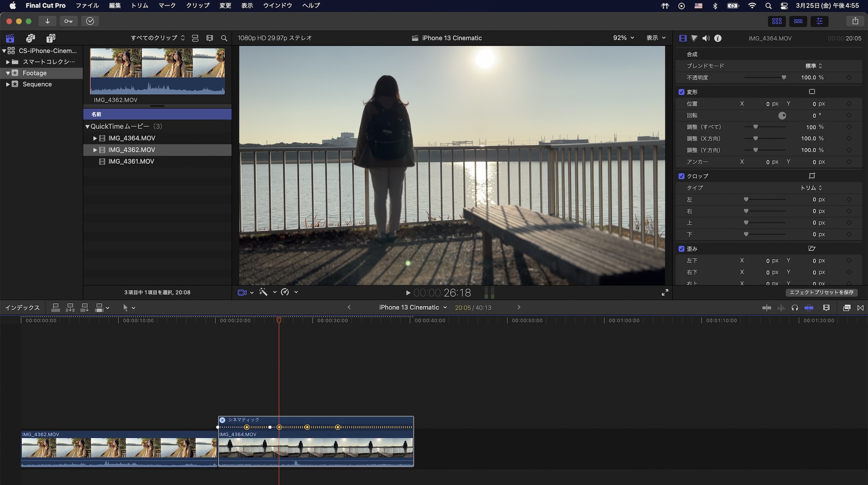
Task: Open the titles and generators sidebar icon
Action: pos(51,38)
